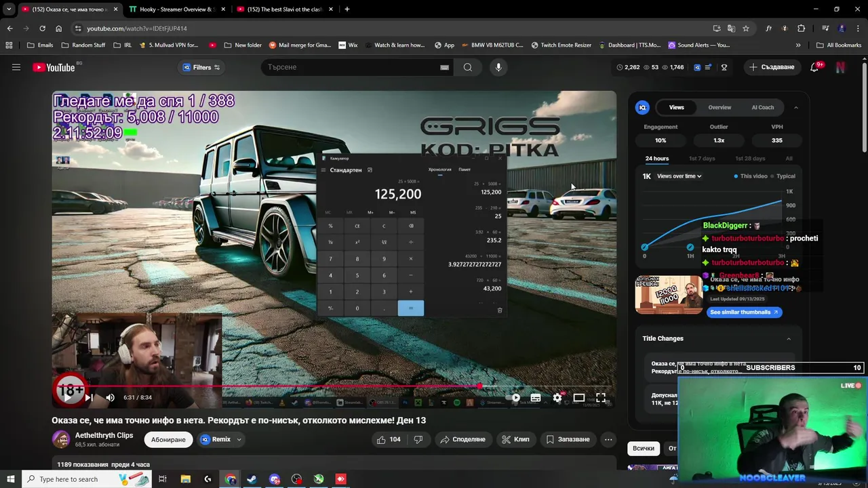Screen dimensions: 868x488
Task: Open the account avatar menu
Action: (840, 67)
